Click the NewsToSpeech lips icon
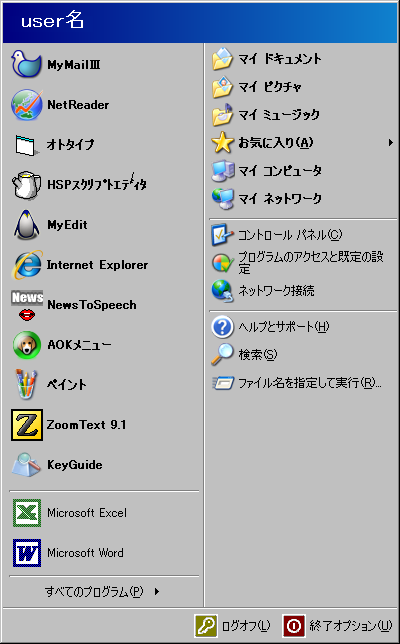 click(x=27, y=305)
